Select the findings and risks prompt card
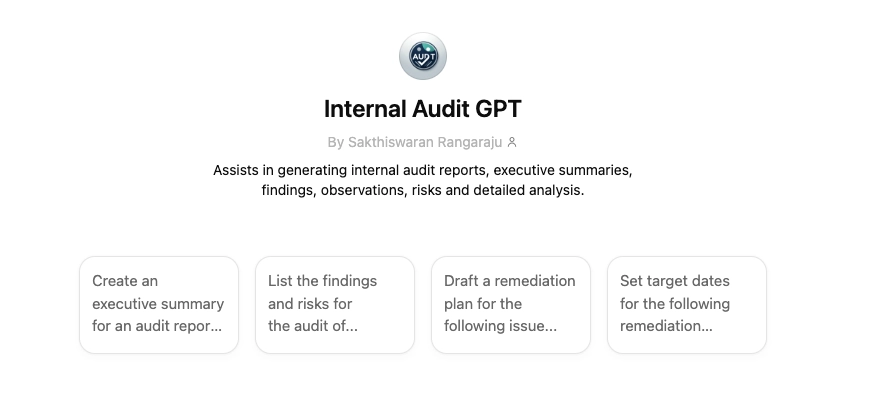The height and width of the screenshot is (396, 879). [x=335, y=305]
